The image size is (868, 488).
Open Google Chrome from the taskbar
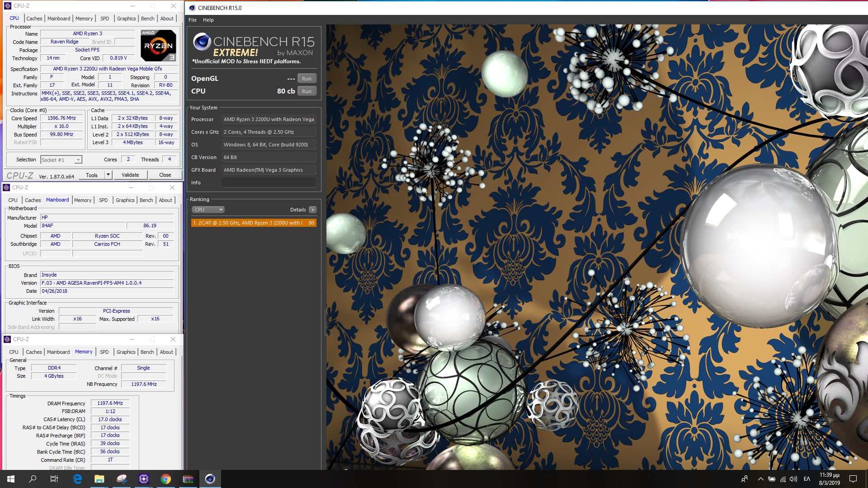click(166, 479)
